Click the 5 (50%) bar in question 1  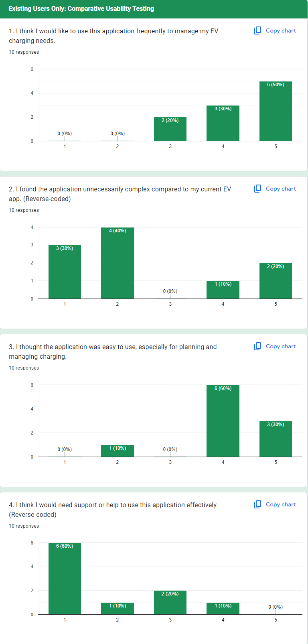point(276,111)
